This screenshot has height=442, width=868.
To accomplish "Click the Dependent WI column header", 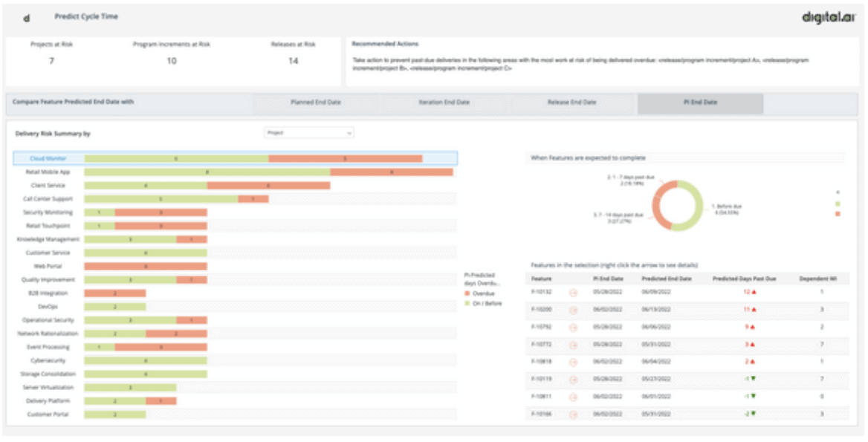I will click(x=817, y=279).
